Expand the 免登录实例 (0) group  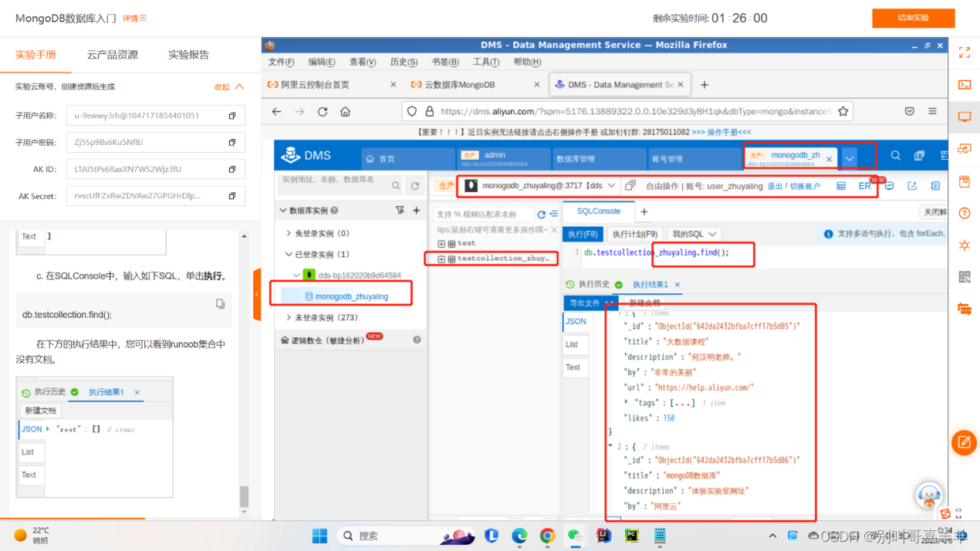pos(289,233)
